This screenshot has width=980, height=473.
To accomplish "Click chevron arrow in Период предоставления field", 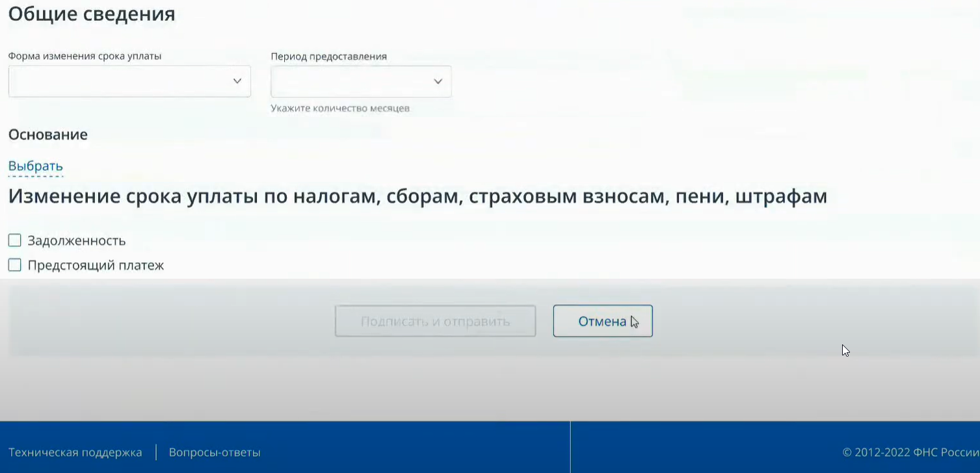I will [x=438, y=81].
